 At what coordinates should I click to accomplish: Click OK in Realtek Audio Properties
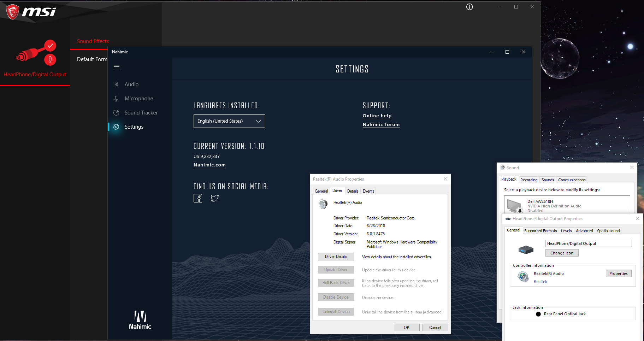coord(407,328)
